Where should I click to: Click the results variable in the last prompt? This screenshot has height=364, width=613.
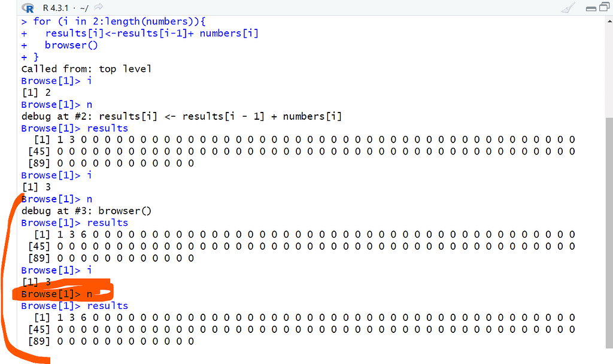(x=108, y=305)
